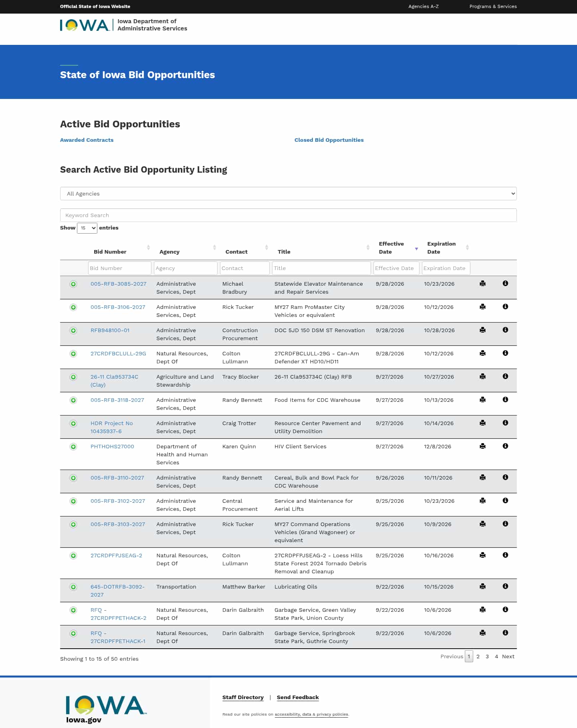Print the RFB948100-01 bid row

tap(482, 330)
